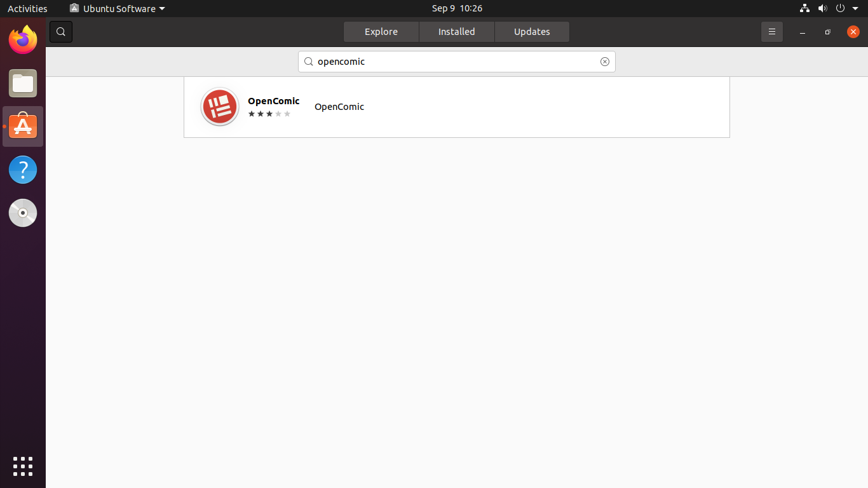Close the Ubuntu Software window
This screenshot has height=488, width=868.
pos(853,32)
